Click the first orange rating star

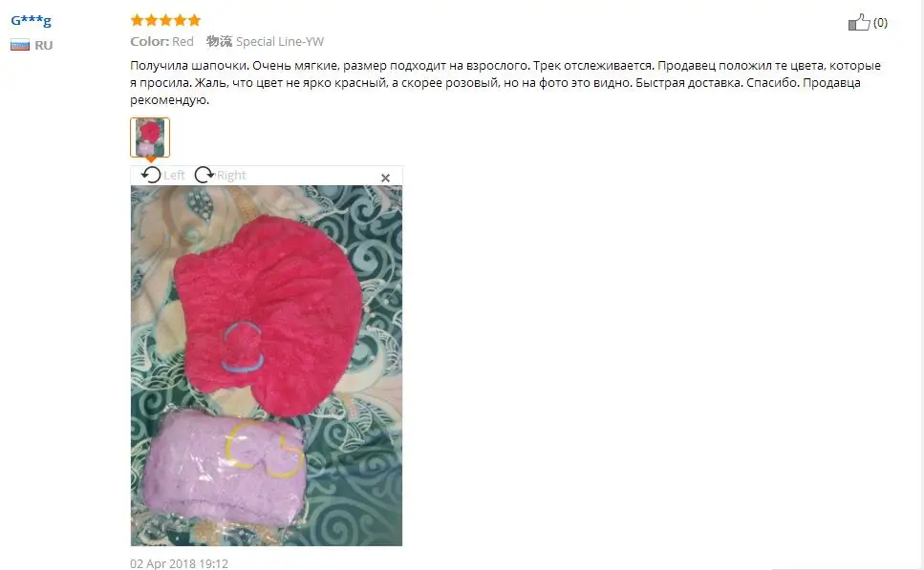pyautogui.click(x=138, y=21)
